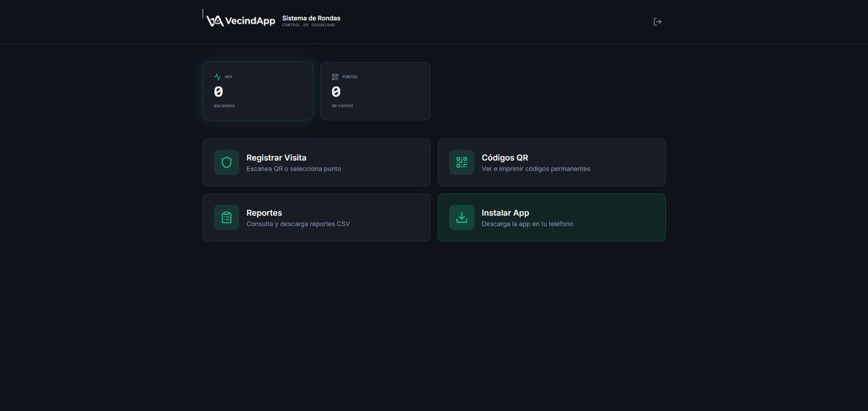Viewport: 868px width, 411px height.
Task: Click the 'de control' label
Action: tap(342, 106)
